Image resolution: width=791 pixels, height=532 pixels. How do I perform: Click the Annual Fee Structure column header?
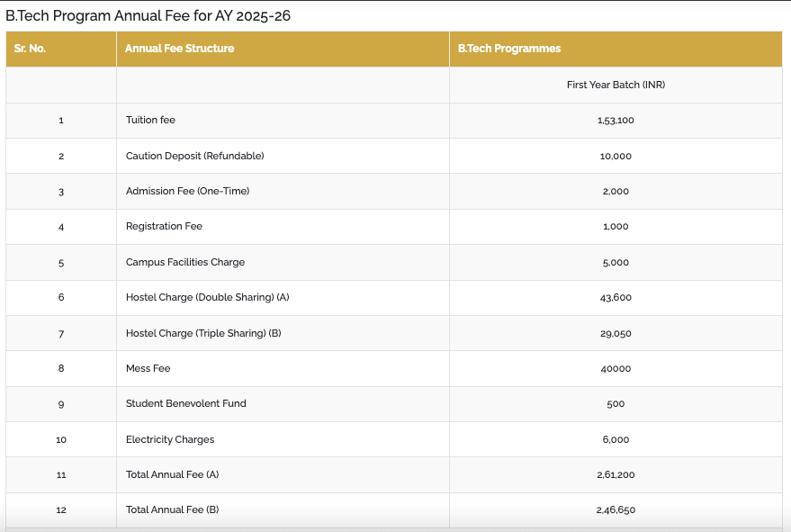[x=180, y=49]
